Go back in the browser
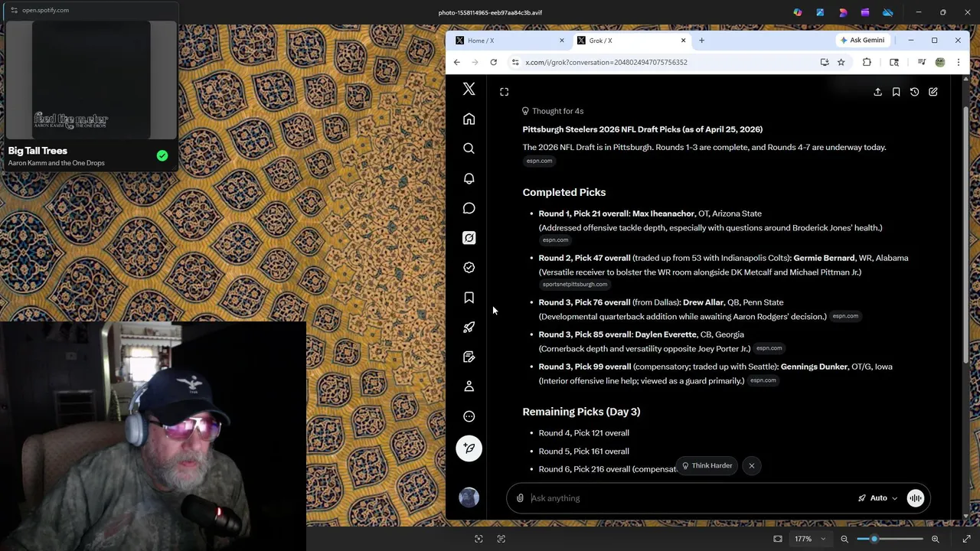 point(457,62)
